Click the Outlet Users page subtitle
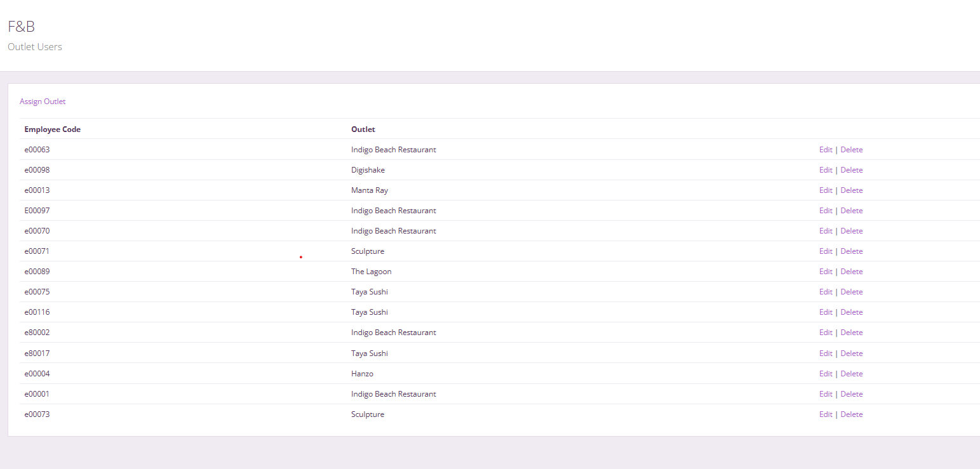The height and width of the screenshot is (469, 980). 35,47
